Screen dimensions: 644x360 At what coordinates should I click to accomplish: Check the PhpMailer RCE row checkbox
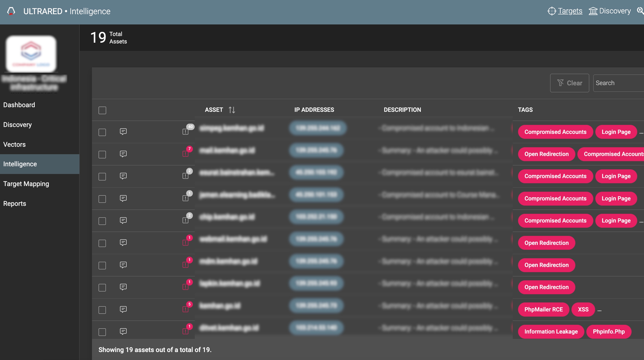(102, 310)
